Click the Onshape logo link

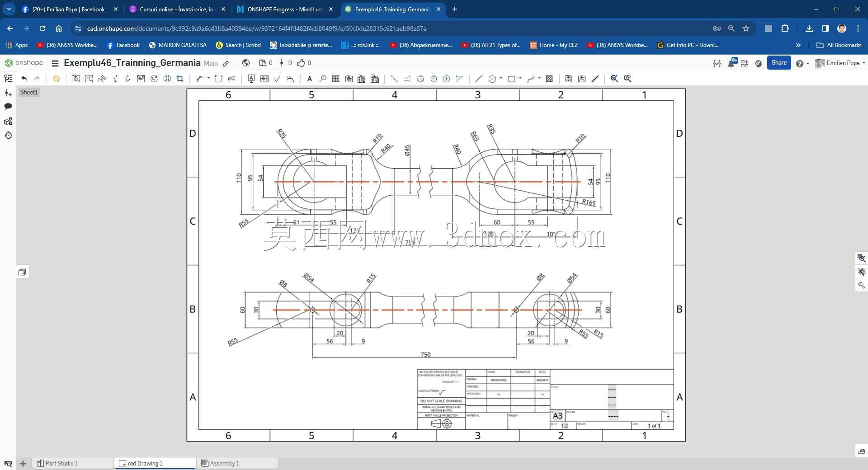[x=24, y=63]
